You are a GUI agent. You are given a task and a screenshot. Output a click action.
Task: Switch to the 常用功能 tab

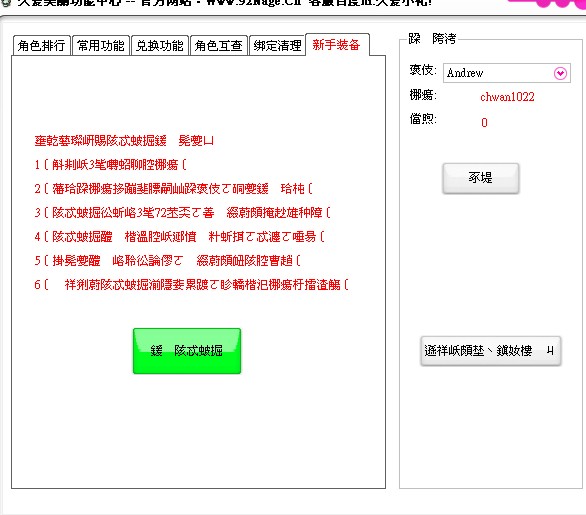click(x=101, y=46)
